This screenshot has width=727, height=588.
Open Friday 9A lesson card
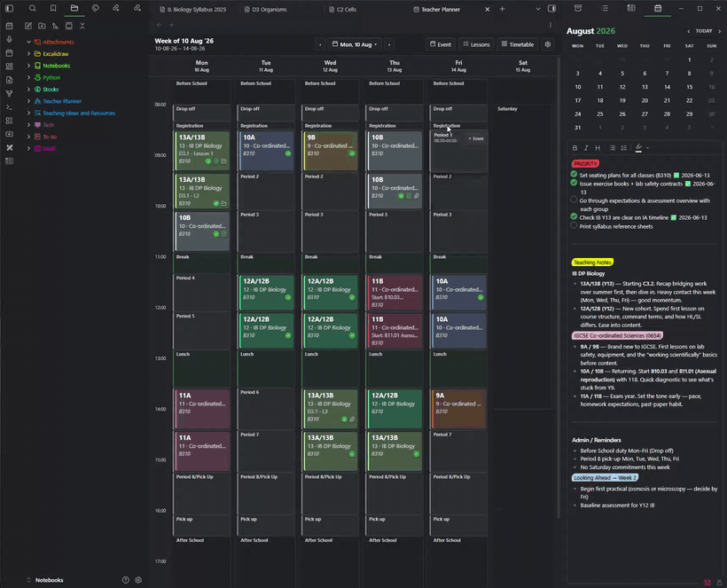coord(458,408)
